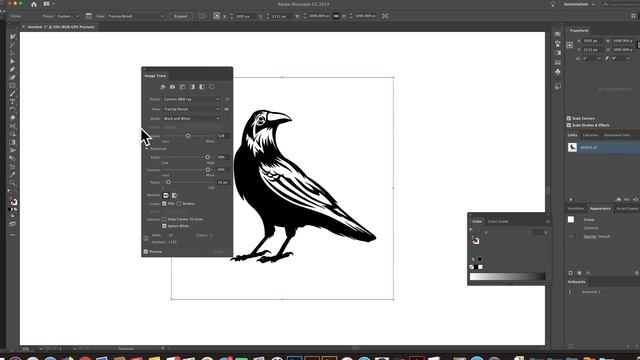Click the Expand button in control bar
Viewport: 640px width, 360px height.
coord(180,16)
